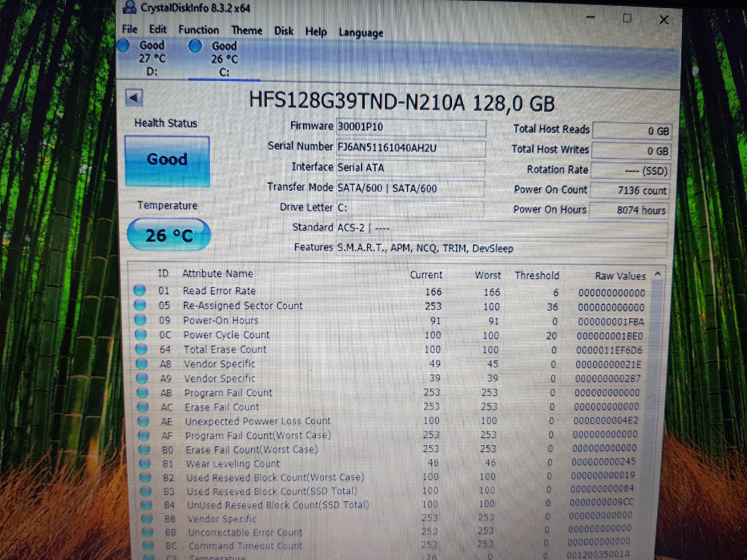The image size is (747, 560).
Task: Click status icon of Unexpected Powwer Loss Count
Action: [143, 421]
